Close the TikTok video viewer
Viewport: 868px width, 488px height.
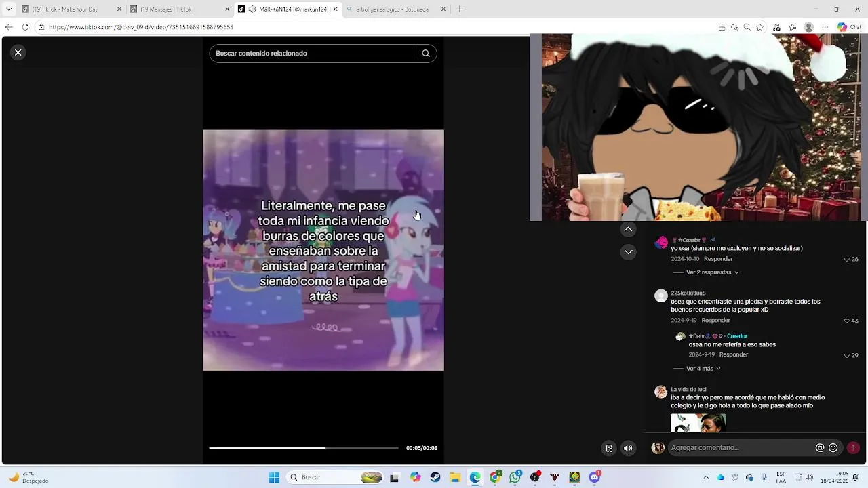[18, 52]
